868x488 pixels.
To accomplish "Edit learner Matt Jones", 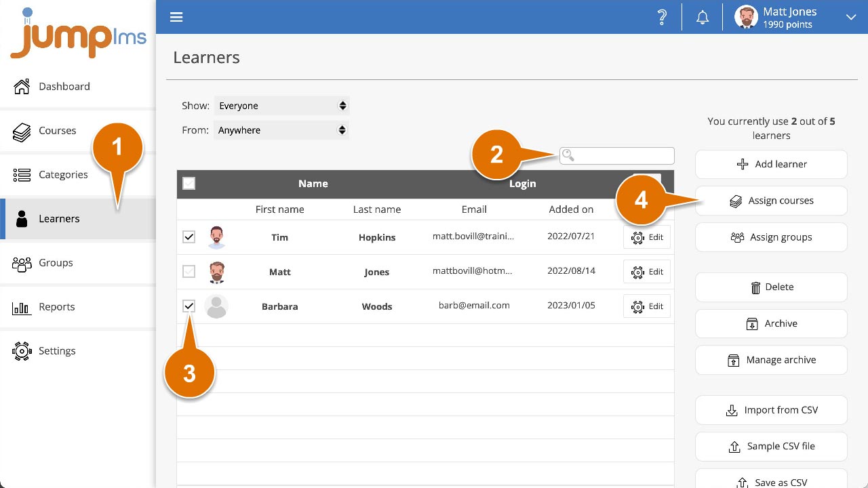I will [647, 271].
